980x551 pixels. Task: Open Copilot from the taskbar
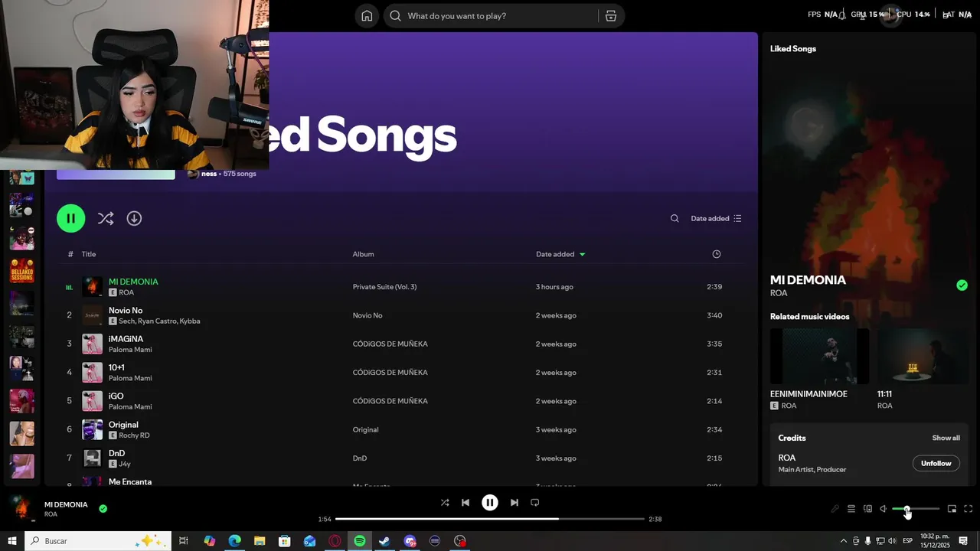point(210,541)
